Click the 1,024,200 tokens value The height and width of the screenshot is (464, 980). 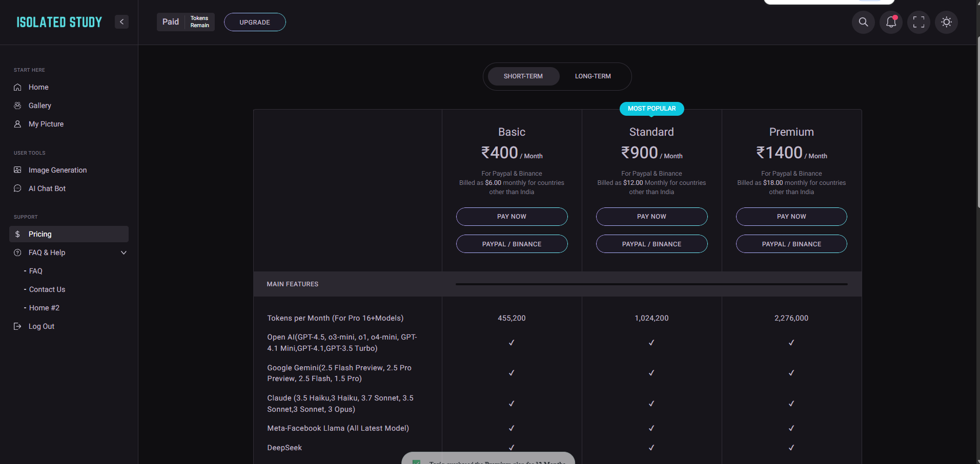coord(651,318)
